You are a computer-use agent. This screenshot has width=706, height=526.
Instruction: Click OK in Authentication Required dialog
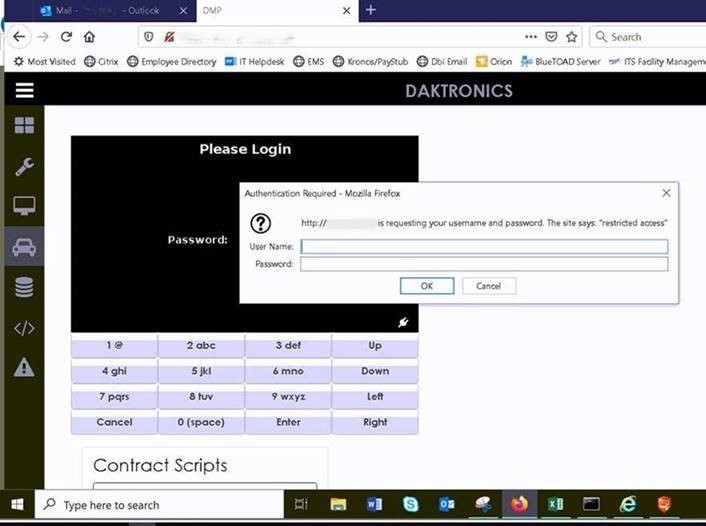(427, 286)
